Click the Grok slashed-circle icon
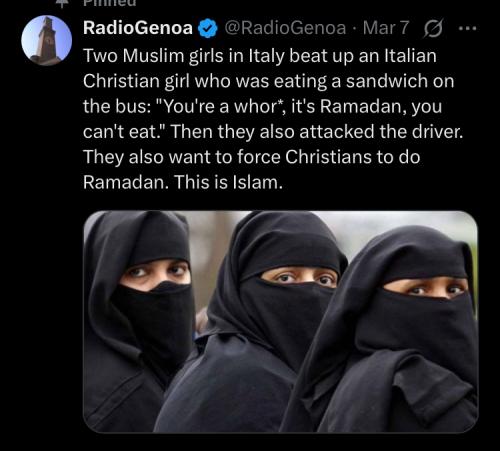Image resolution: width=500 pixels, height=451 pixels. 433,29
